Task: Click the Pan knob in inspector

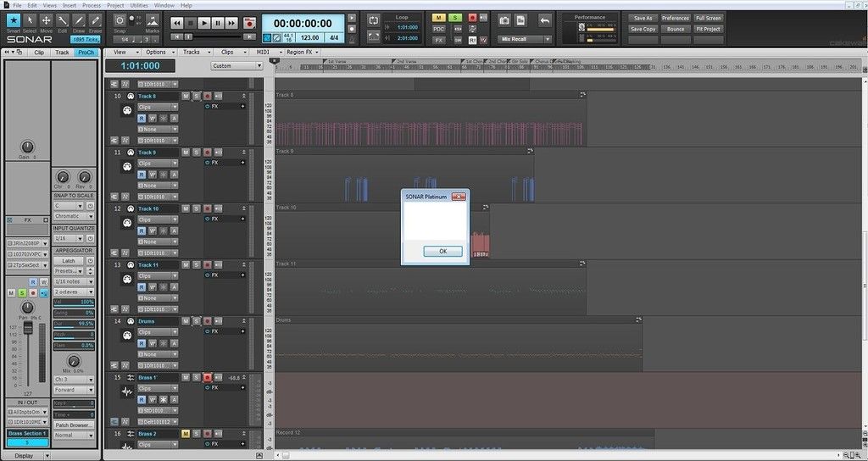Action: (x=27, y=307)
